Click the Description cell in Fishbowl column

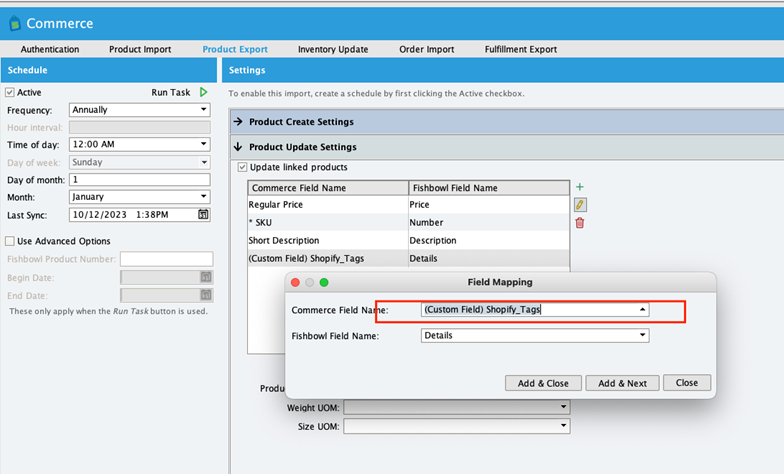point(488,240)
